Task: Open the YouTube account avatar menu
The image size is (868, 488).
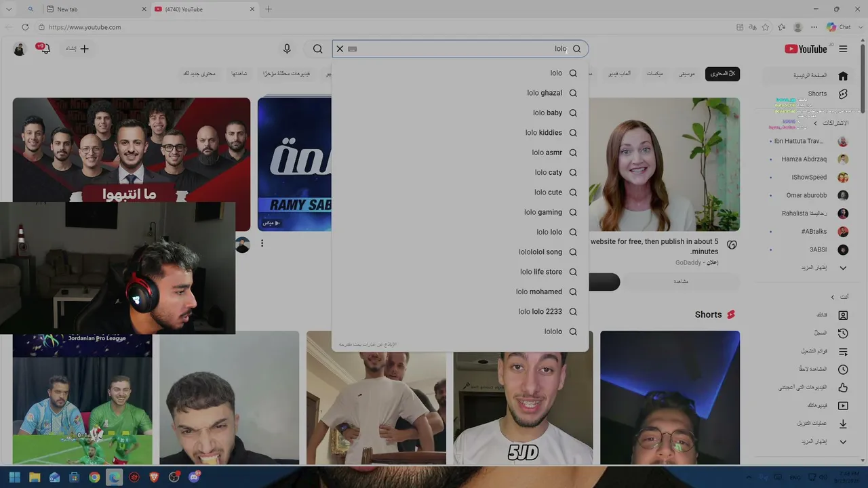Action: [20, 49]
